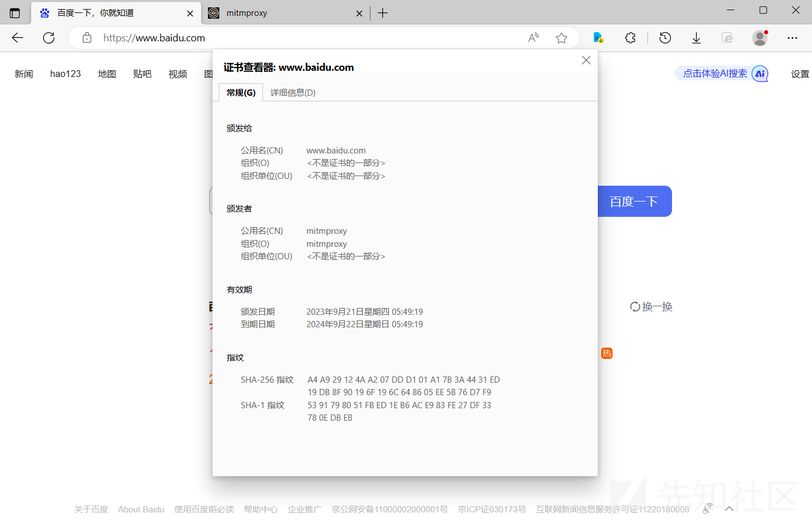Open a new tab with plus button

383,13
